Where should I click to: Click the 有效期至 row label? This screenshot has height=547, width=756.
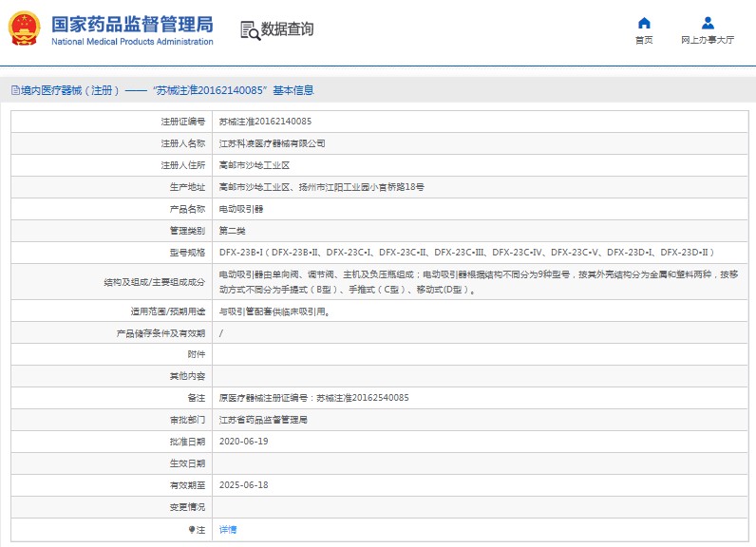click(x=187, y=485)
